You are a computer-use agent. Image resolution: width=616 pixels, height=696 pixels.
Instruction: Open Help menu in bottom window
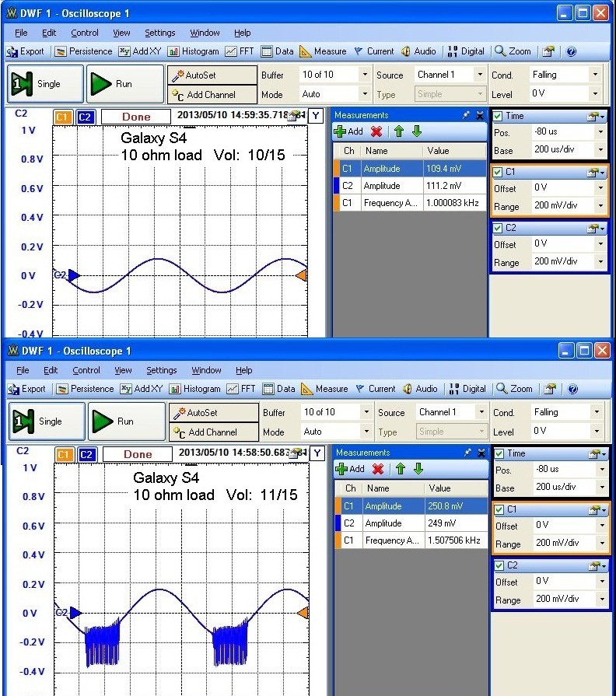(243, 370)
